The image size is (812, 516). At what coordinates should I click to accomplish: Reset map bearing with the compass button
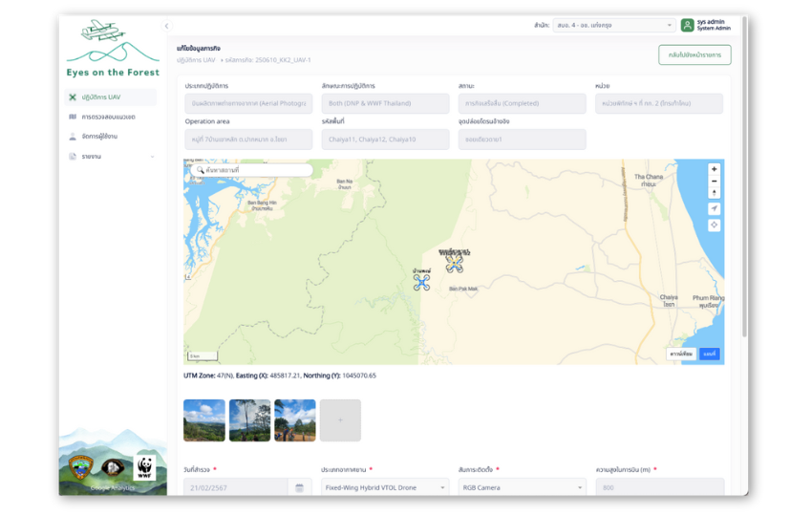pyautogui.click(x=714, y=193)
